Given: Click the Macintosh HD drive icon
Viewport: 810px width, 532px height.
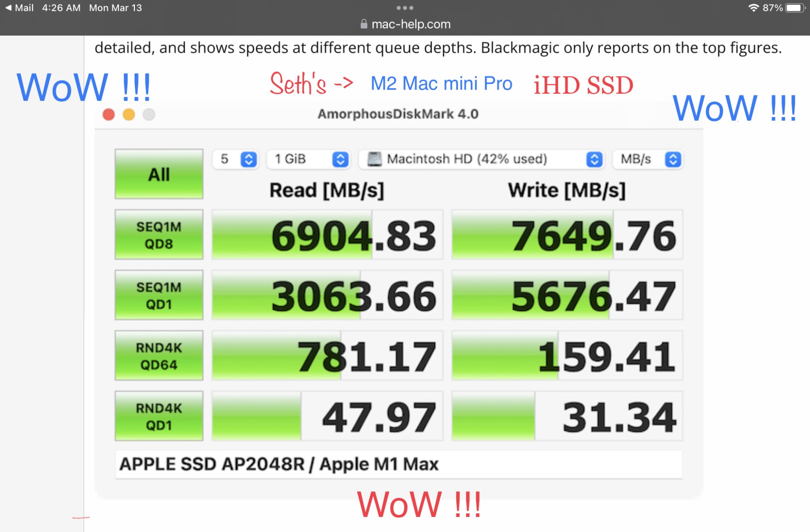Looking at the screenshot, I should [x=374, y=159].
